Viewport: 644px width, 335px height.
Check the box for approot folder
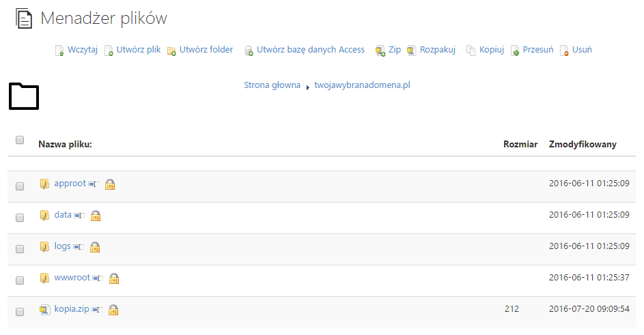pyautogui.click(x=20, y=186)
